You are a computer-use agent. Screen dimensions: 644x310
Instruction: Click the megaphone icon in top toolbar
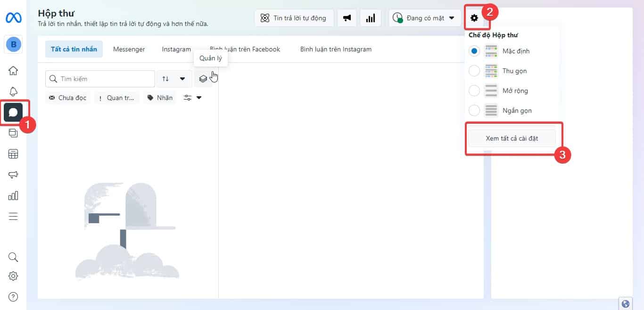[347, 18]
